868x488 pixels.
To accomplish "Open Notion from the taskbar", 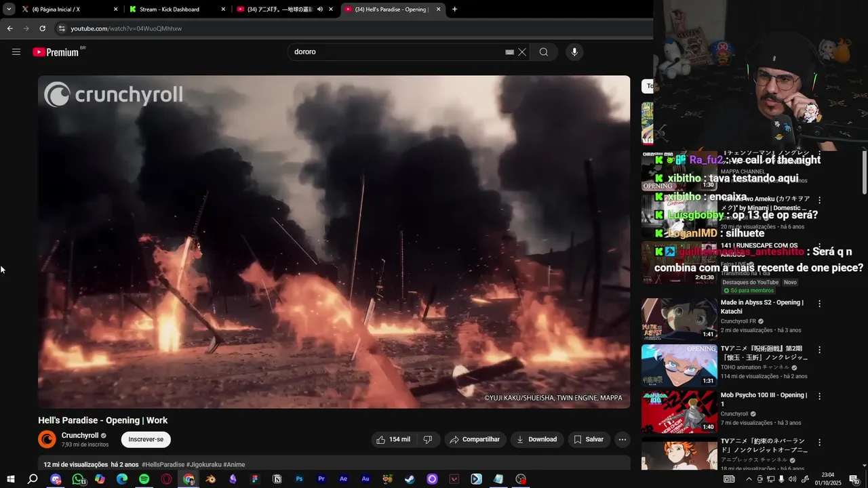I will (277, 479).
